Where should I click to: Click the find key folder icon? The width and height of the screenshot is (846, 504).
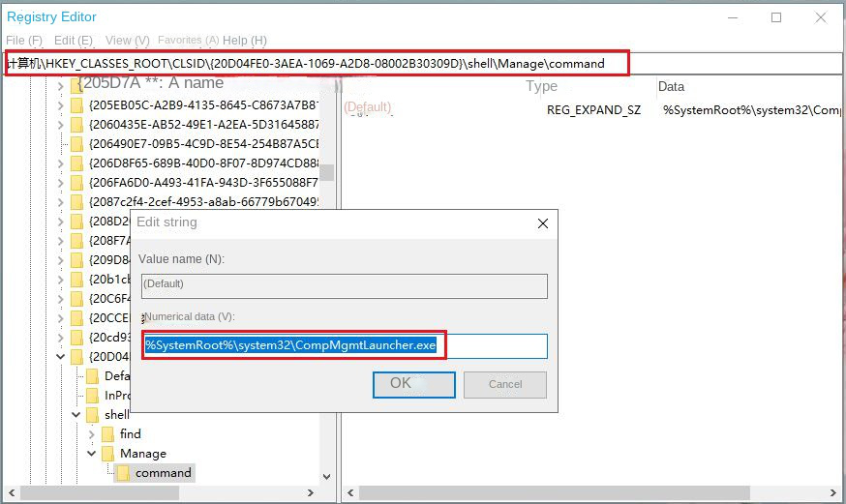[107, 434]
